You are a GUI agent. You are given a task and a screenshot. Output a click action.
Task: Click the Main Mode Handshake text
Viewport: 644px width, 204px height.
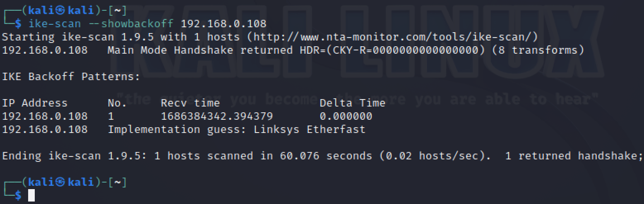coord(170,50)
